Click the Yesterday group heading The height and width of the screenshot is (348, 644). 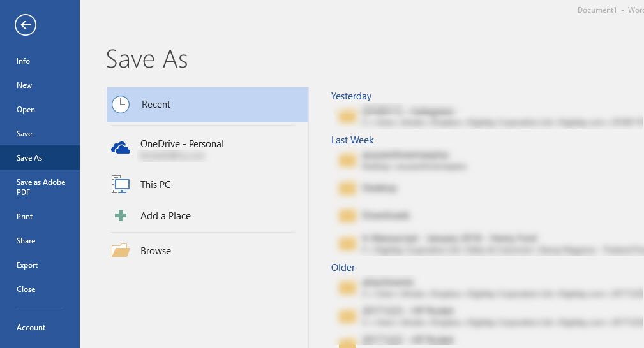point(351,96)
